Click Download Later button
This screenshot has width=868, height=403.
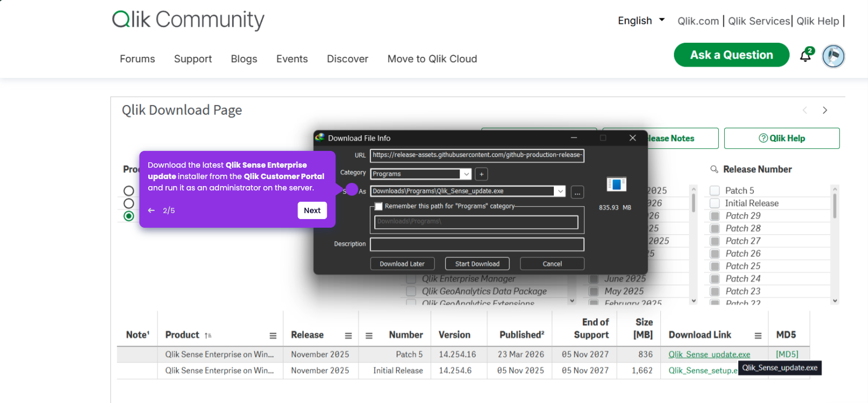(402, 264)
